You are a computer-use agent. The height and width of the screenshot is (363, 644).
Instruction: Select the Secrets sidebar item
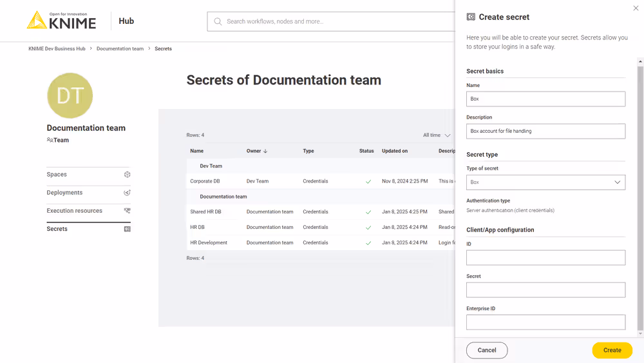(x=89, y=229)
